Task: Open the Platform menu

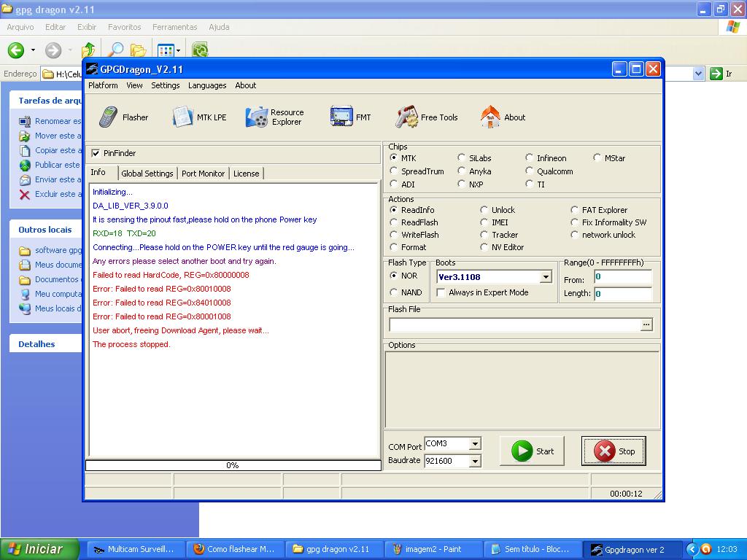Action: tap(103, 85)
